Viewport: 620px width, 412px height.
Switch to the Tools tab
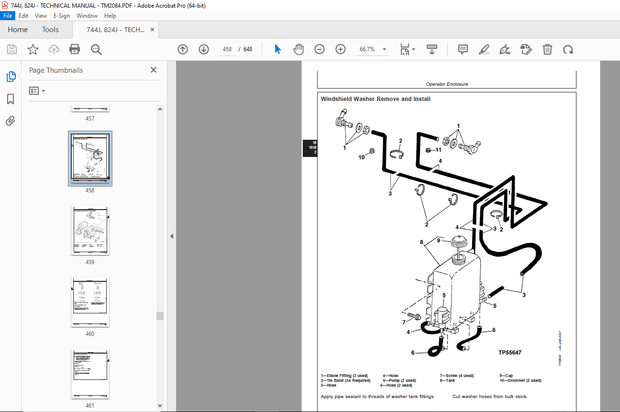50,30
